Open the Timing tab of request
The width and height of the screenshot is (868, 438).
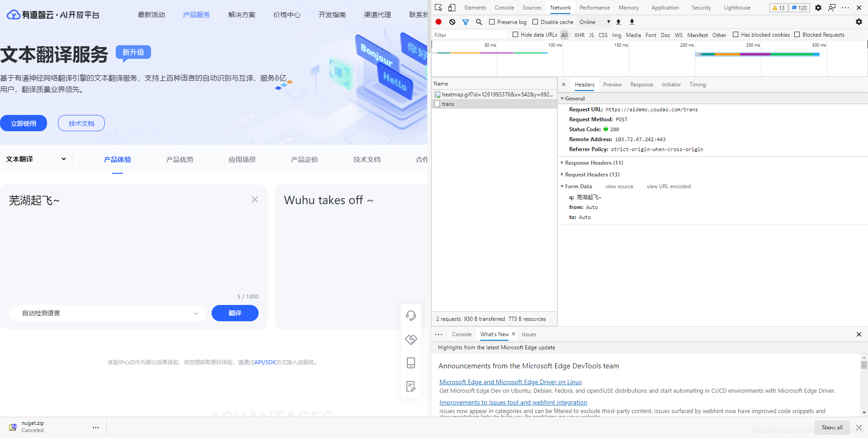click(x=698, y=85)
